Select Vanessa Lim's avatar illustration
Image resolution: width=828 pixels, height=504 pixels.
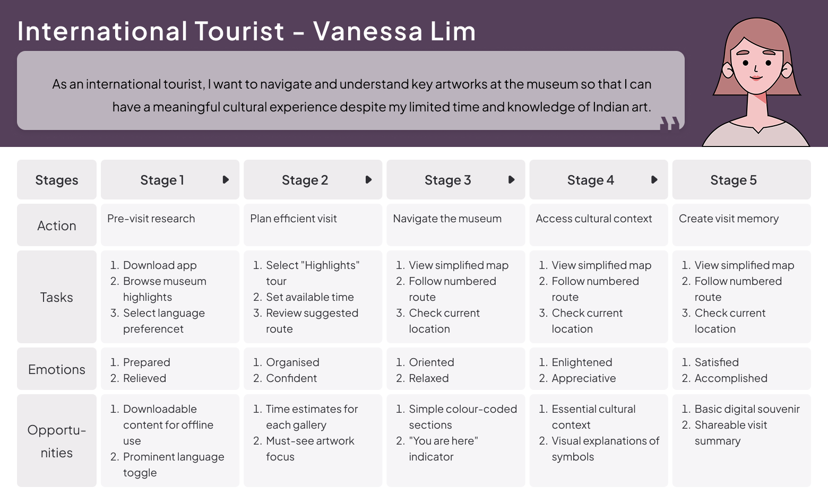pyautogui.click(x=756, y=83)
